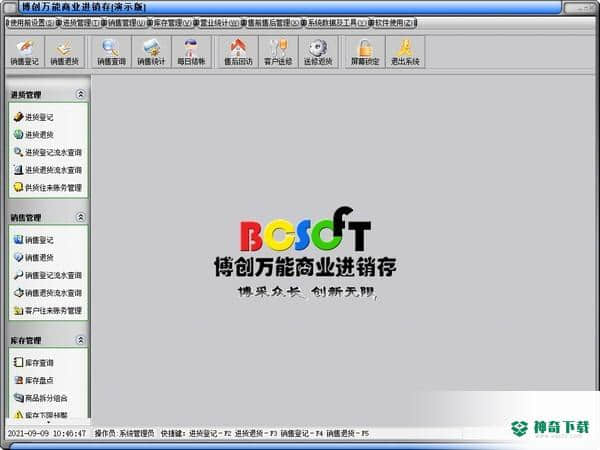Open 库存查询 in the sidebar
The image size is (600, 450).
click(34, 362)
